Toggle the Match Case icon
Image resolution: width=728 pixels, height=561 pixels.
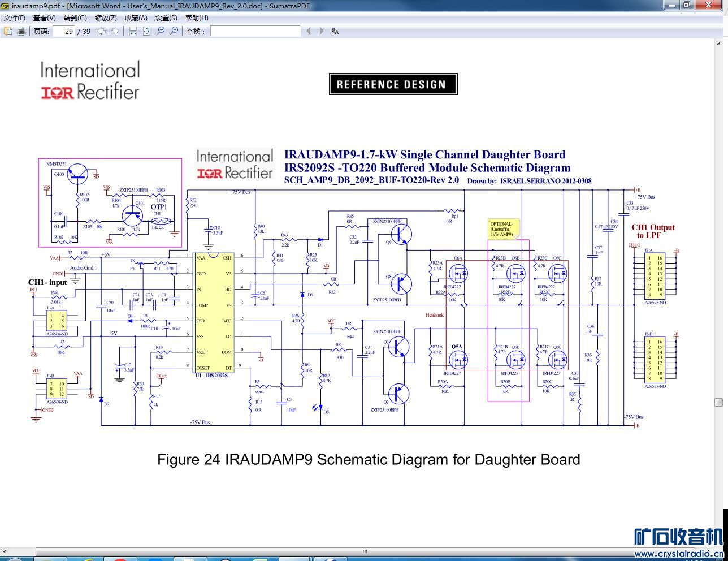335,31
